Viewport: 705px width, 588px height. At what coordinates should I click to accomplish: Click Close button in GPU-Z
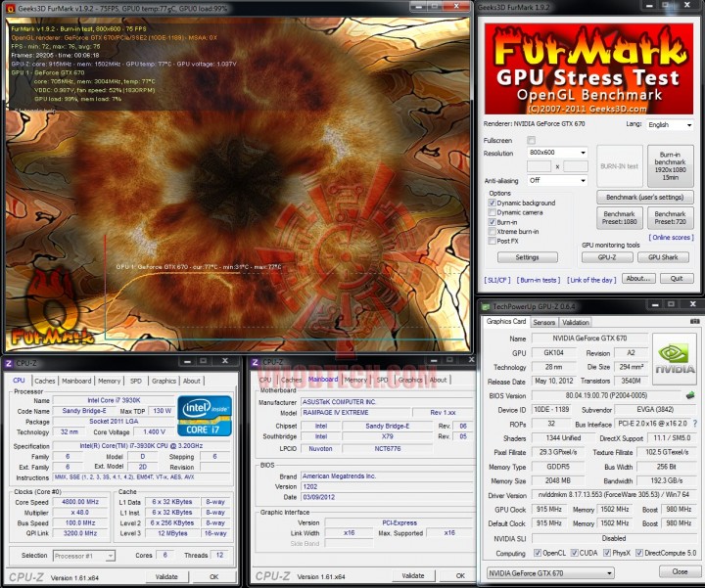tap(680, 571)
